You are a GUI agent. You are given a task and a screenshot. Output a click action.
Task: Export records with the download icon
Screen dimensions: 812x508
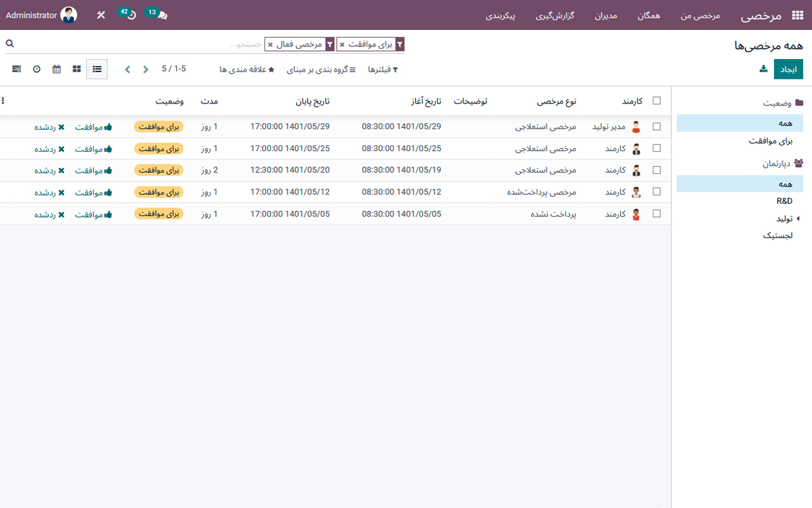[763, 69]
